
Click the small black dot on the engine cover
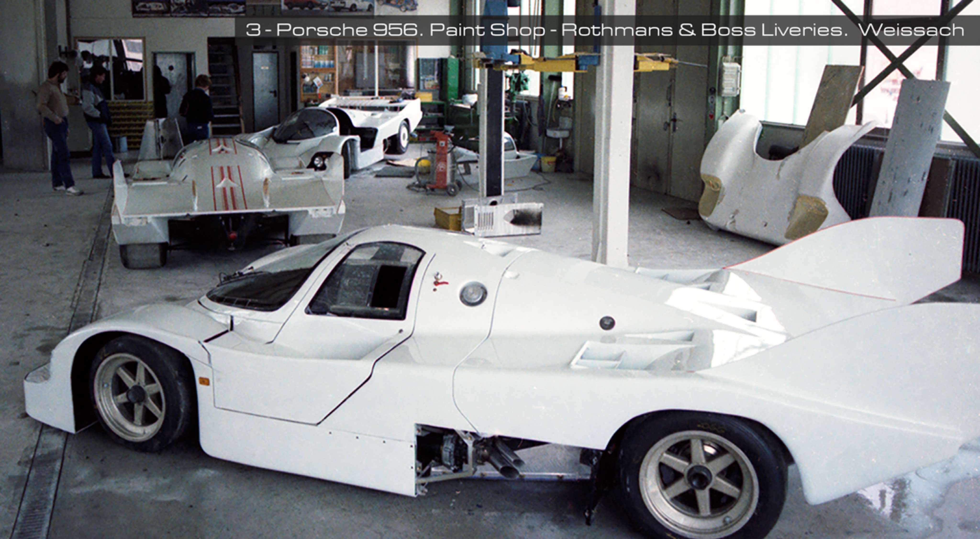607,323
